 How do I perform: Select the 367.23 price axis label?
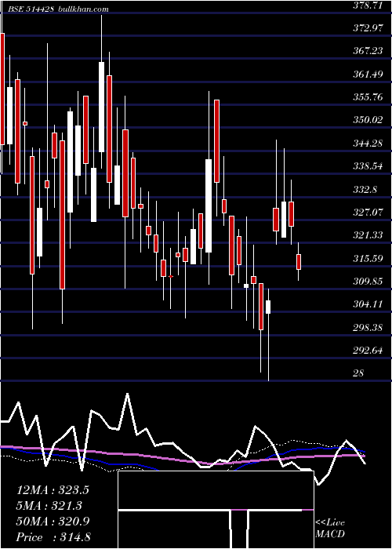(368, 51)
